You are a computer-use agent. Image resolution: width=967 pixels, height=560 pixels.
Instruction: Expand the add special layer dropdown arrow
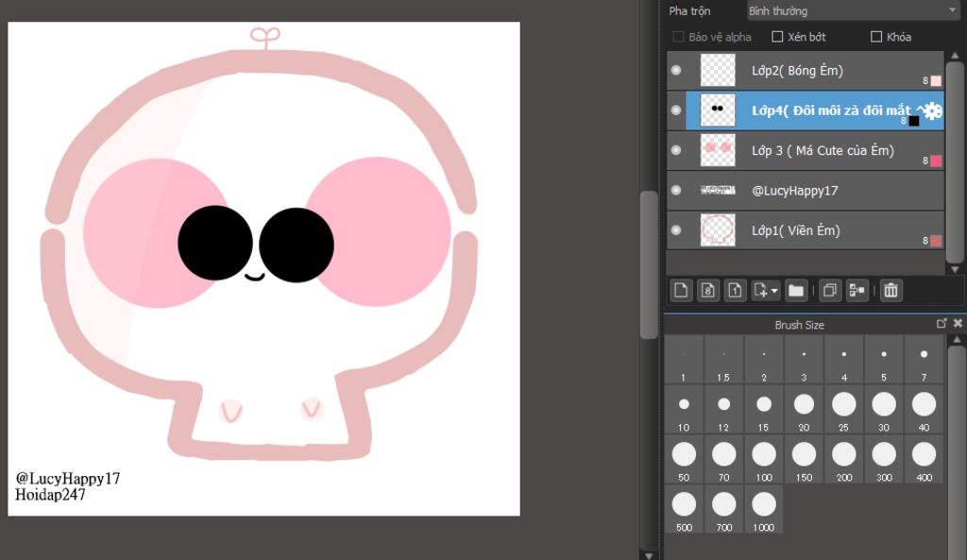click(773, 291)
